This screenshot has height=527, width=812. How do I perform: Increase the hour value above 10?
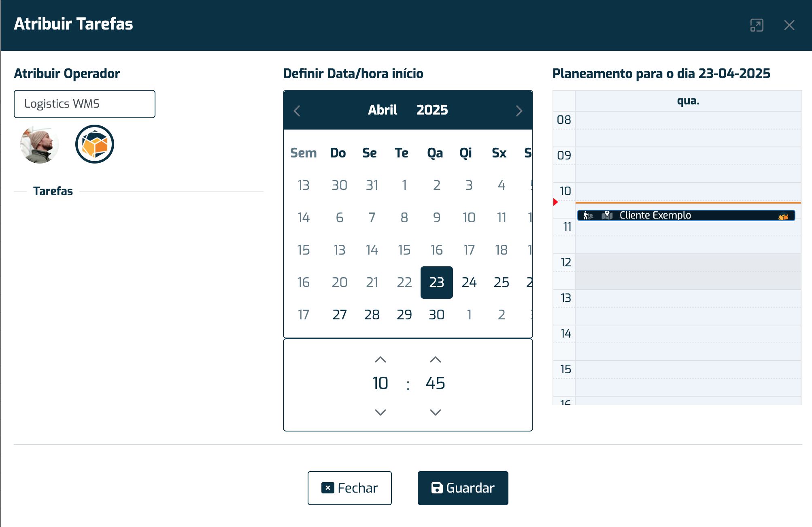(380, 359)
